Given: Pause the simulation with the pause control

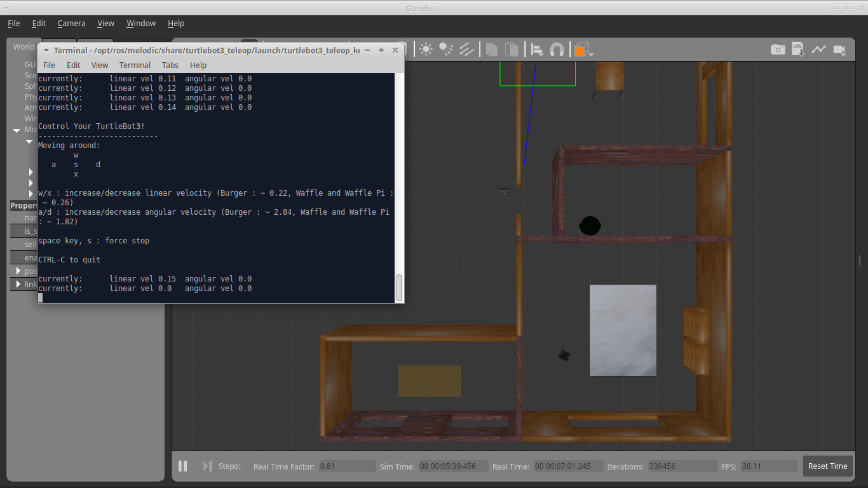Looking at the screenshot, I should pyautogui.click(x=182, y=466).
